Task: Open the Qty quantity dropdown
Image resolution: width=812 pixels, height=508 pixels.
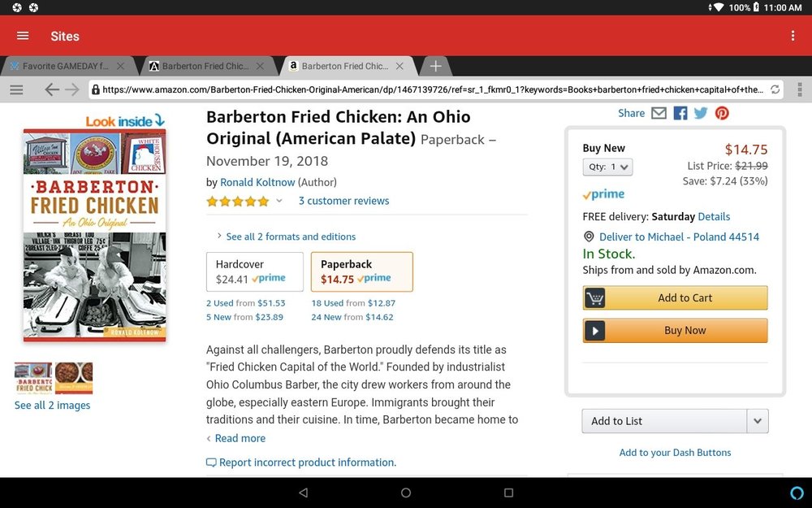Action: pyautogui.click(x=607, y=167)
